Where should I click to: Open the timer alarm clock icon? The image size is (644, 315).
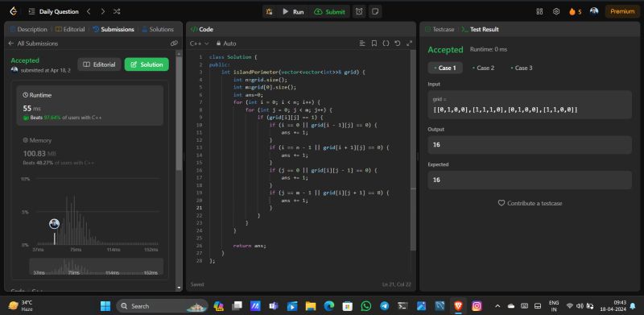[x=359, y=12]
